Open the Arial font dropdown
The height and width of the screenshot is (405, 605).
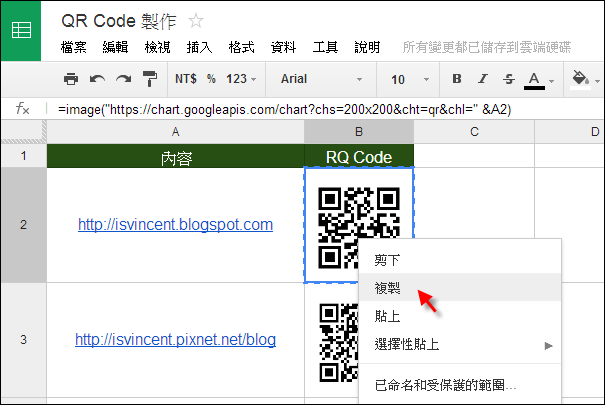pyautogui.click(x=321, y=79)
